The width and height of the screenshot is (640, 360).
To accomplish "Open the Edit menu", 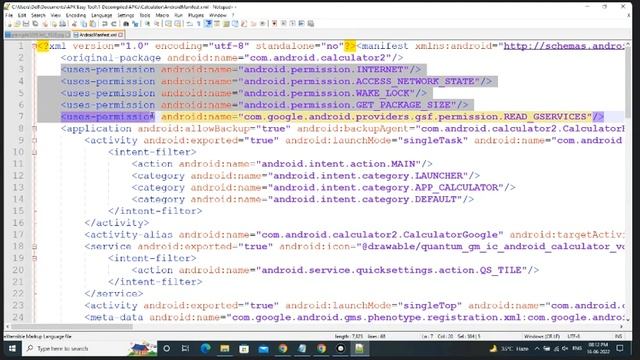I will pyautogui.click(x=22, y=15).
